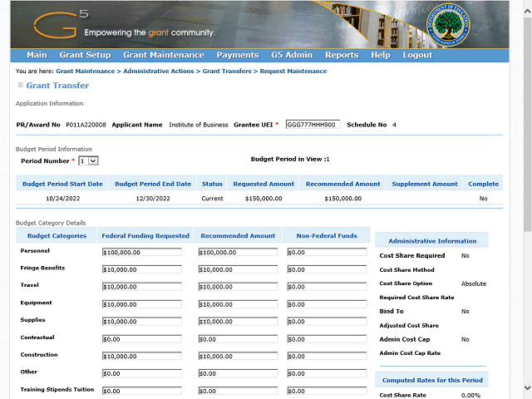The height and width of the screenshot is (399, 532).
Task: Open the Main menu
Action: click(37, 56)
